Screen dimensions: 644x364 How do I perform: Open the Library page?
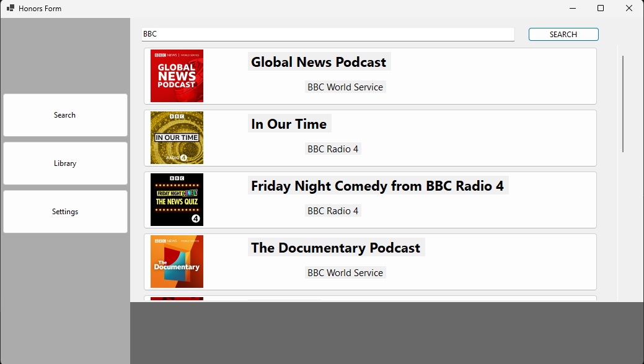point(65,163)
